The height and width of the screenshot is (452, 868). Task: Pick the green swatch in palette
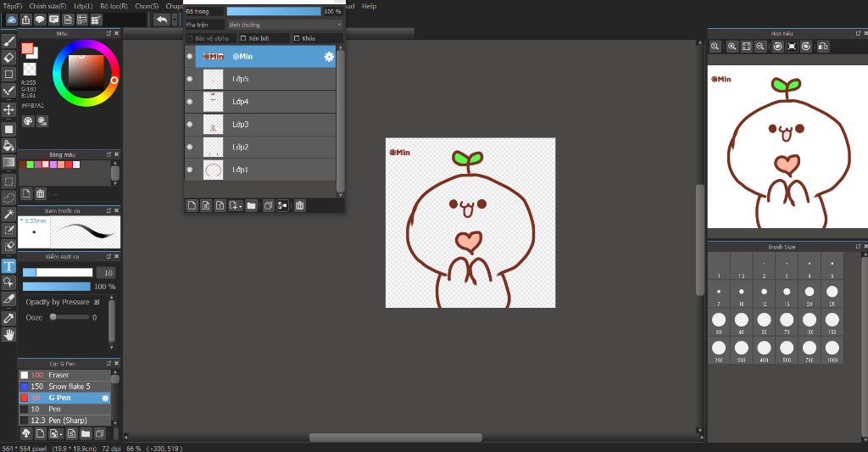(30, 165)
